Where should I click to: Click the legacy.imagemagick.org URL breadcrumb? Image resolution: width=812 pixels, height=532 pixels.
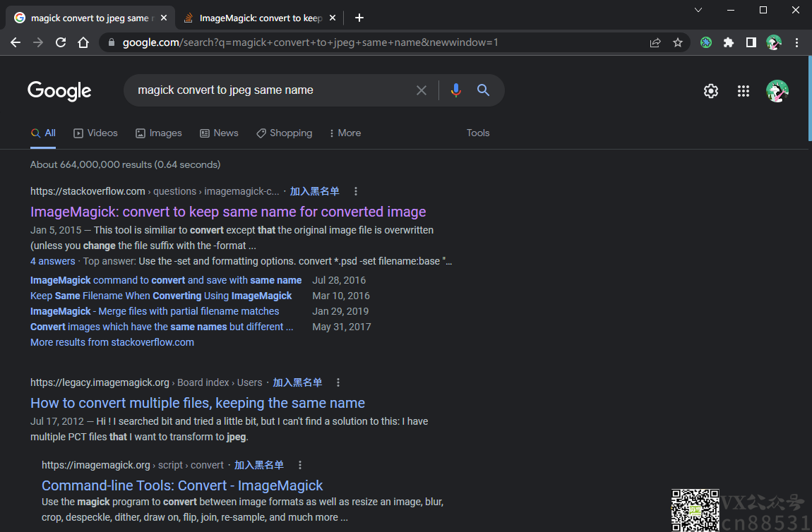coord(147,382)
